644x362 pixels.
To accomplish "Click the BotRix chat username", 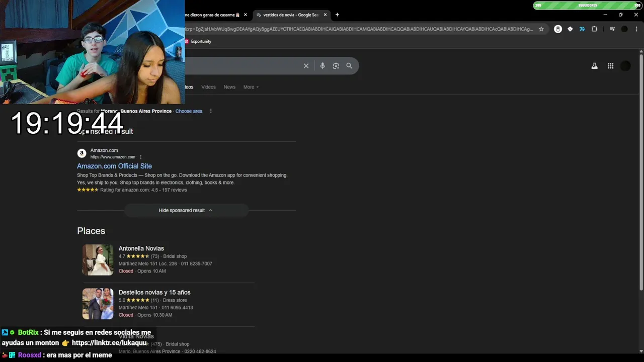I will [x=28, y=332].
